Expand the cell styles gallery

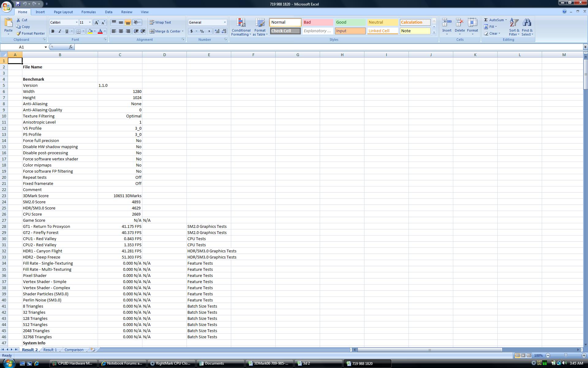pyautogui.click(x=434, y=33)
